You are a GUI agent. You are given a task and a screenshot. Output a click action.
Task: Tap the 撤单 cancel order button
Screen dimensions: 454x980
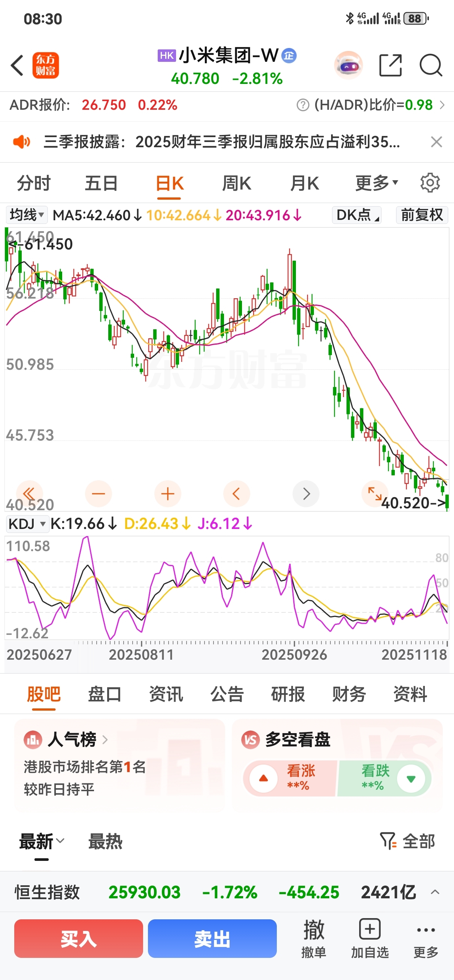click(x=314, y=938)
